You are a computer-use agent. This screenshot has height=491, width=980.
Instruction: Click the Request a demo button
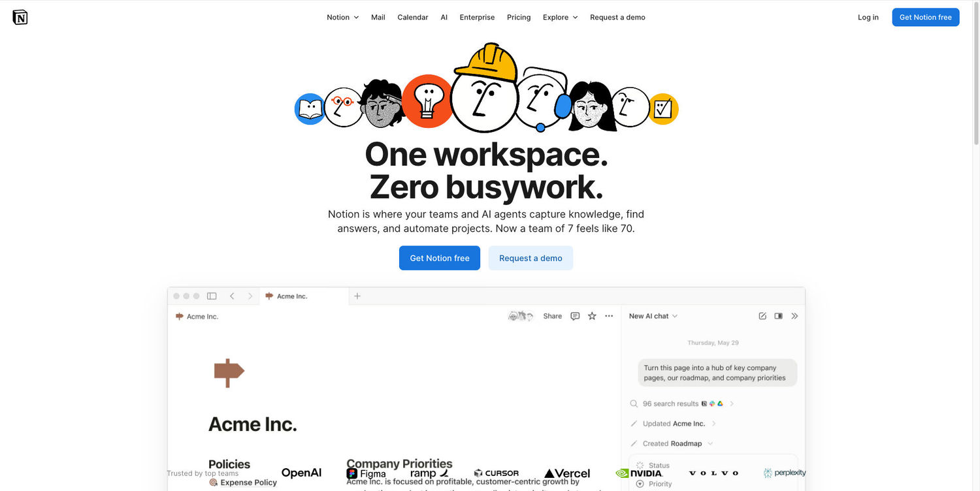(531, 258)
